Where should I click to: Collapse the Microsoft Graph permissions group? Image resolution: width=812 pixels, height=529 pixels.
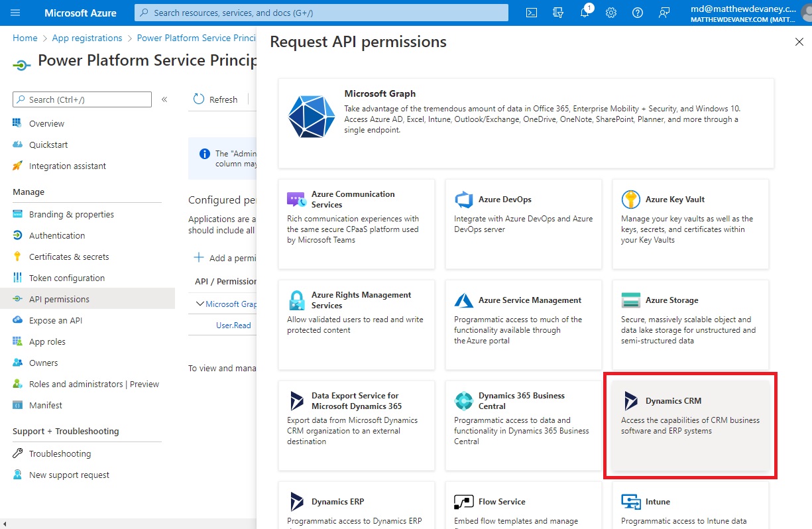coord(199,304)
